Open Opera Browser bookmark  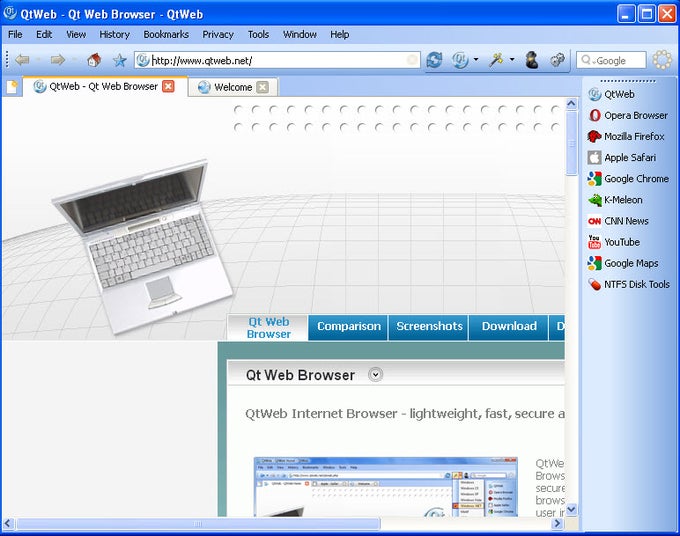tap(628, 115)
